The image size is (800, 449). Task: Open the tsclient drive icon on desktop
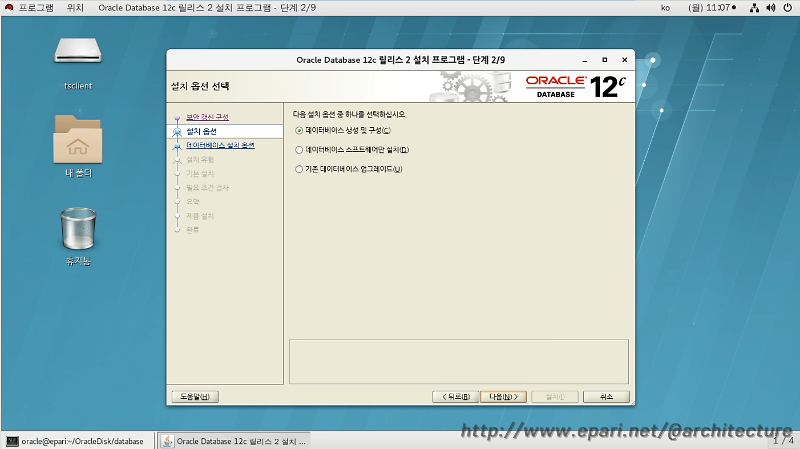(x=78, y=51)
